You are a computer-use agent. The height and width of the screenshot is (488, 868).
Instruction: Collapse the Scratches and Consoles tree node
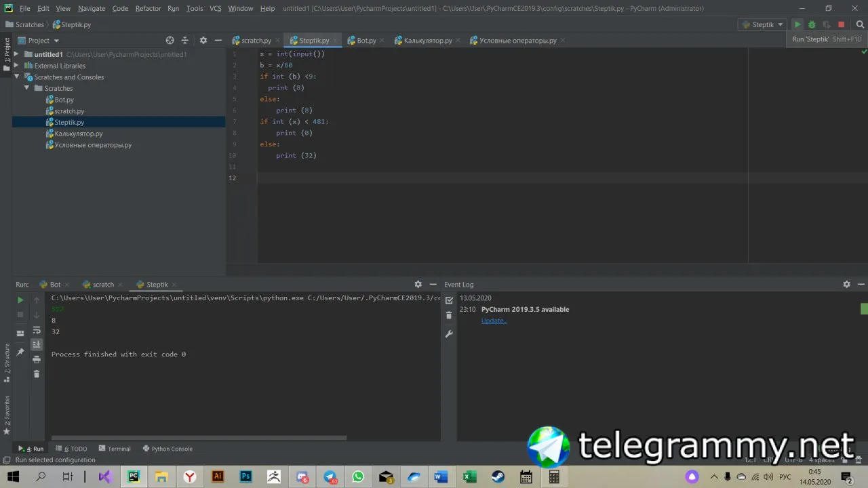point(18,77)
